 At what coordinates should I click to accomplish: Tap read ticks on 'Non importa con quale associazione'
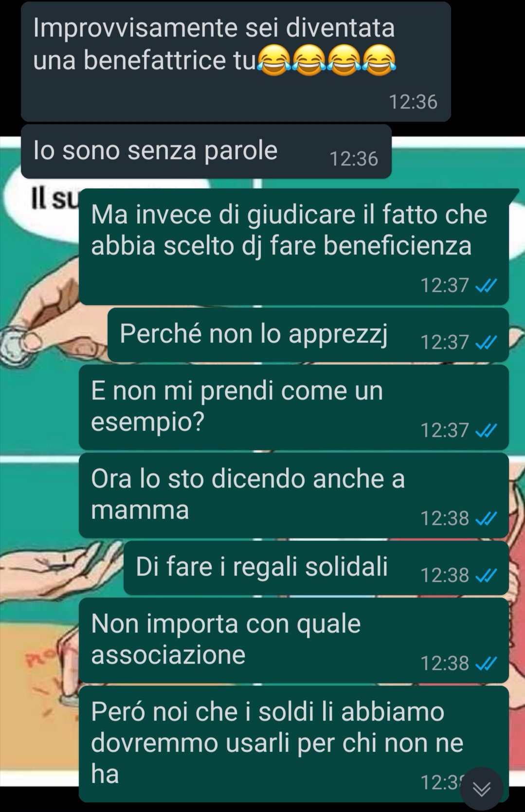(486, 664)
